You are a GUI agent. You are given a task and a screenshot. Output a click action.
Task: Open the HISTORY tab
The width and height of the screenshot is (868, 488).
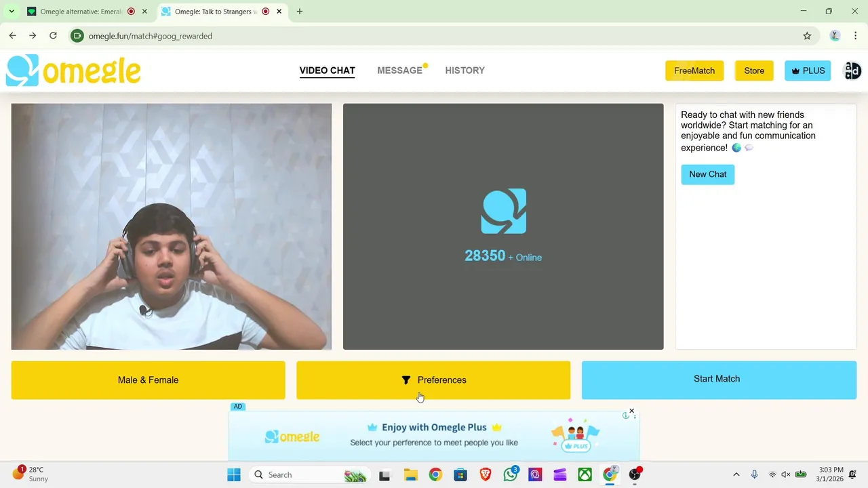[x=465, y=70]
